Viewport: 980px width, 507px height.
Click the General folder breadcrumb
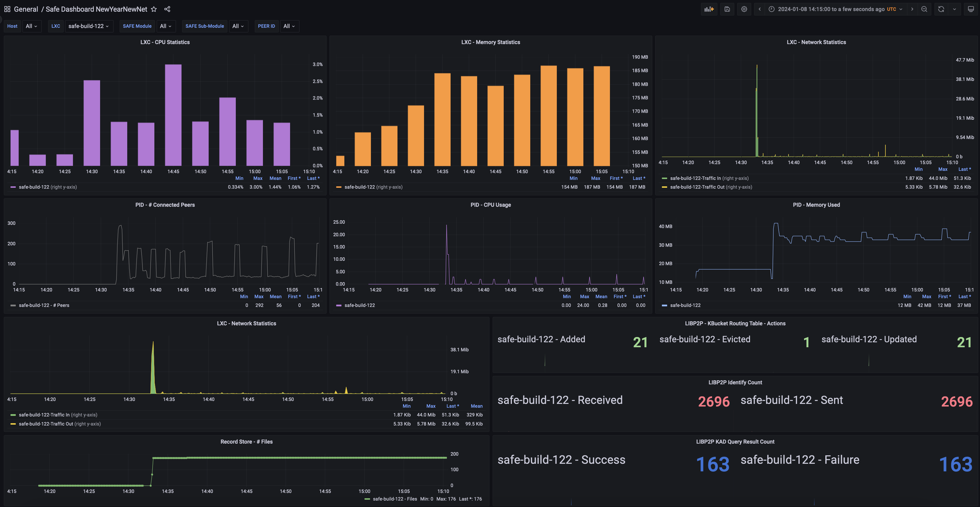[26, 9]
